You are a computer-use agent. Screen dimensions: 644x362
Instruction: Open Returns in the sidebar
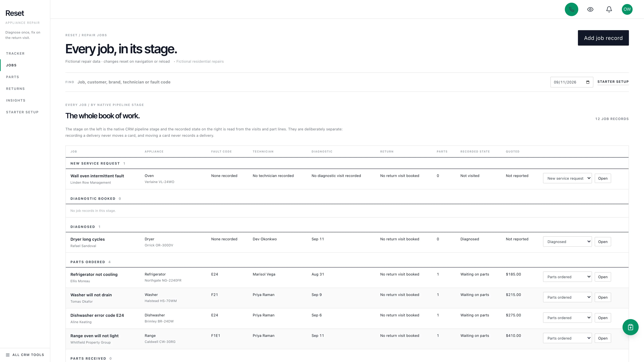pos(15,89)
